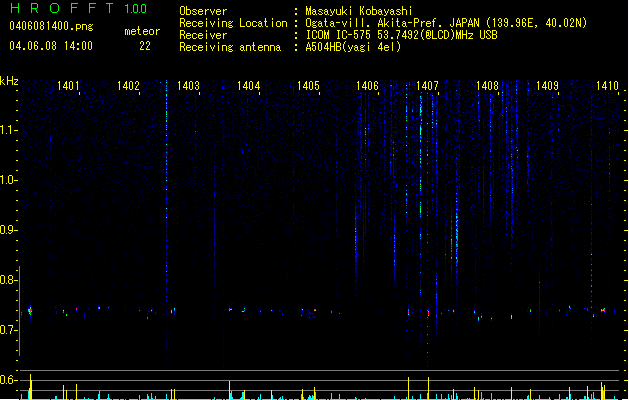Select the file name 0406081400.png
The image size is (629, 400).
tap(51, 26)
